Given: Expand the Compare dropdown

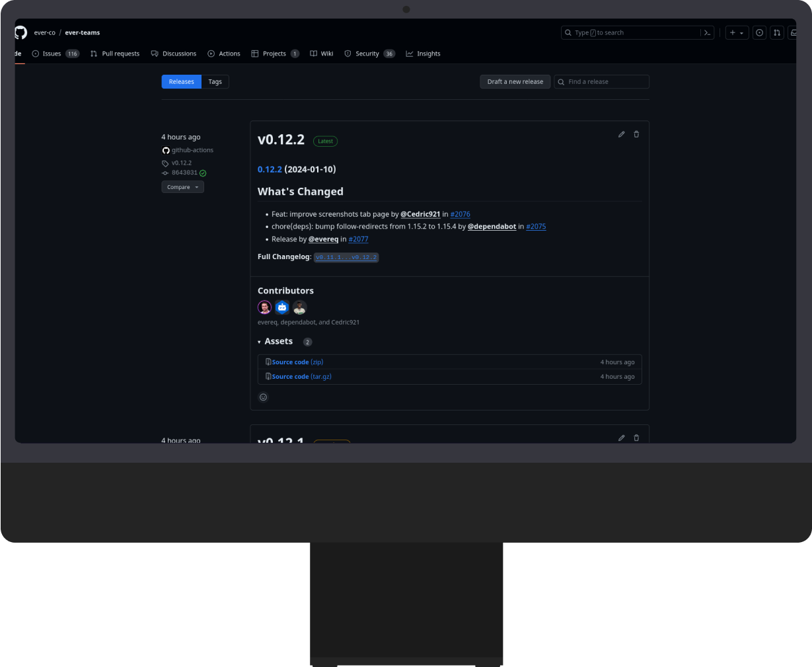Looking at the screenshot, I should (x=182, y=187).
